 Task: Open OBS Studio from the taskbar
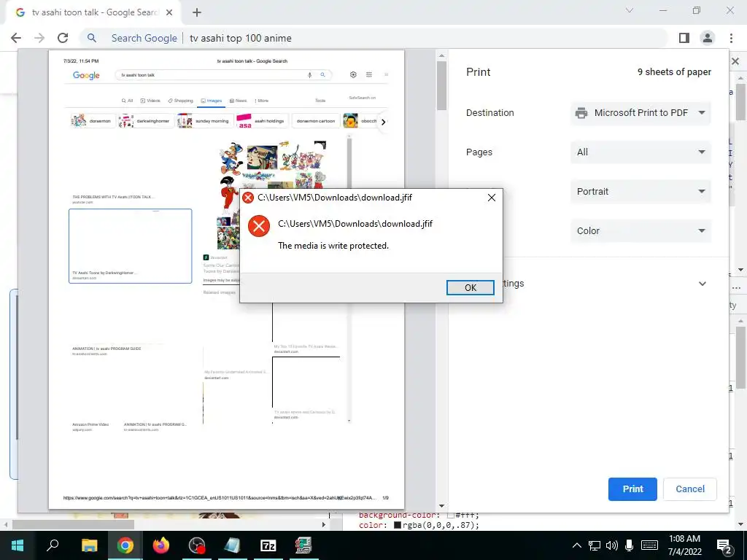click(197, 545)
